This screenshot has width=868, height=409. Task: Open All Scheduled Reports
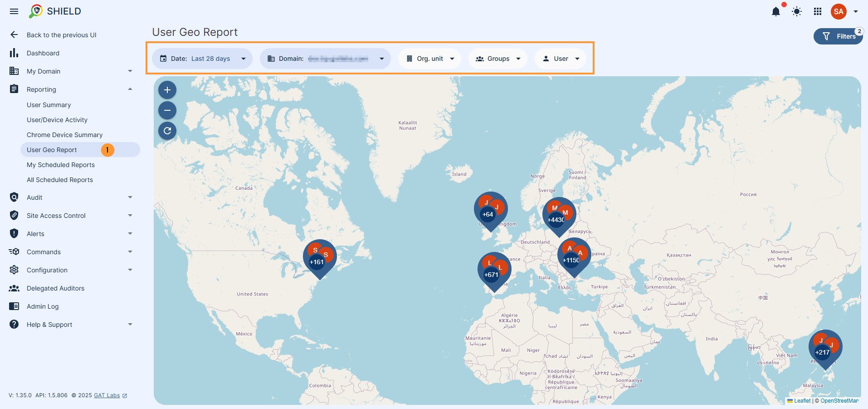[x=60, y=180]
